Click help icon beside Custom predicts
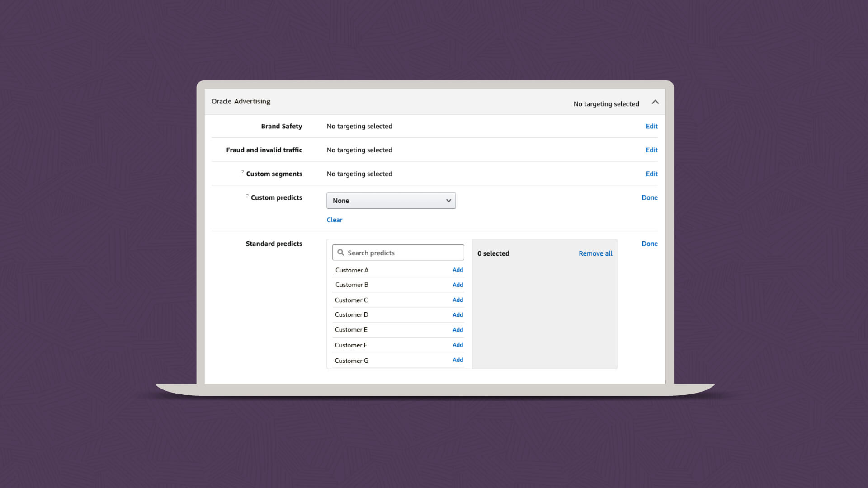This screenshot has width=868, height=488. [x=247, y=196]
